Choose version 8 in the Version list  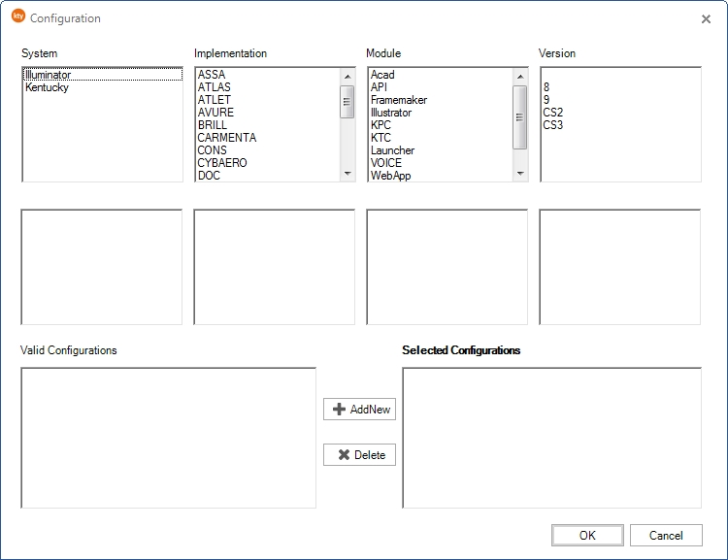tap(546, 87)
